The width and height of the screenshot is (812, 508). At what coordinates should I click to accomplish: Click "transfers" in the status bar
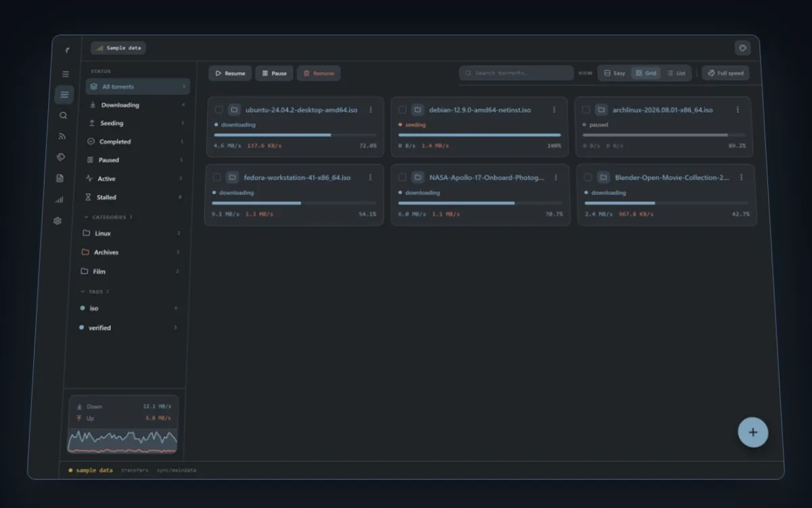tap(135, 470)
